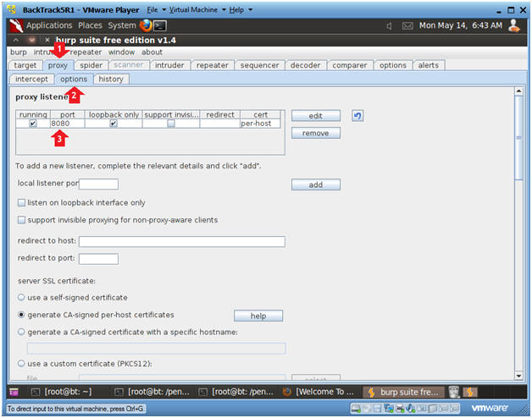The image size is (532, 418).
Task: Toggle support invisible checkbox in listener row
Action: coord(171,124)
